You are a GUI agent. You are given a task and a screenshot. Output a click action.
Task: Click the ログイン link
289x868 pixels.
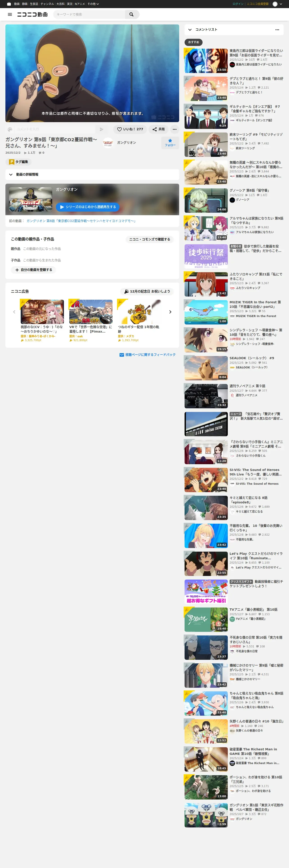coord(238,4)
